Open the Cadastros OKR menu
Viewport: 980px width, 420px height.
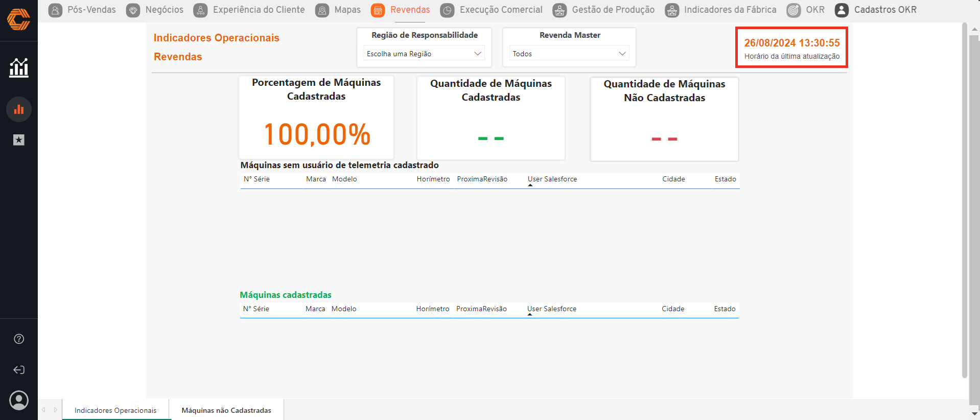885,10
